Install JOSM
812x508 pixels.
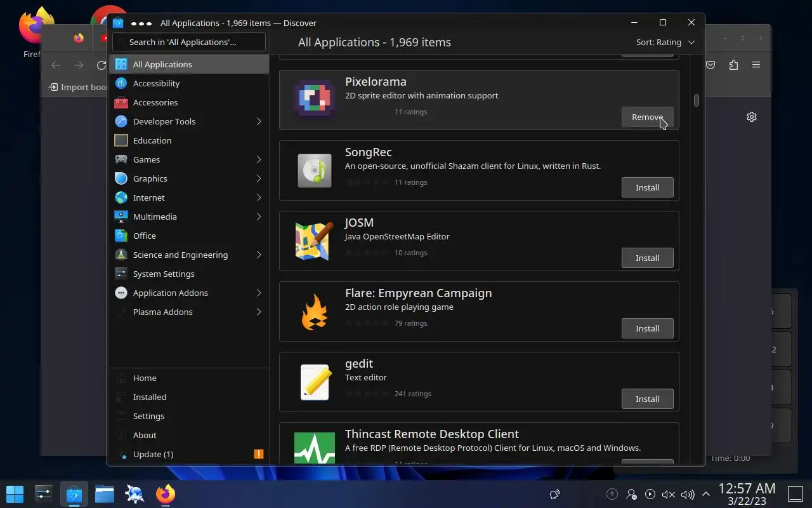point(647,258)
